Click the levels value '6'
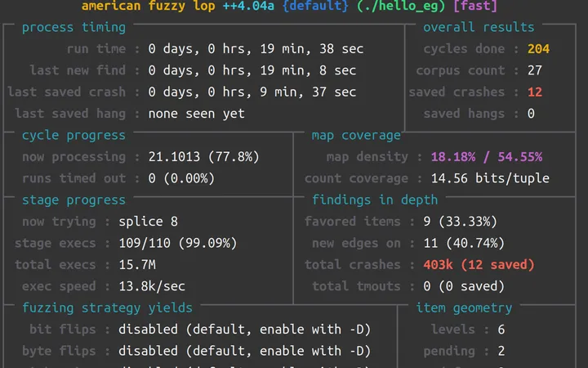 (x=501, y=330)
